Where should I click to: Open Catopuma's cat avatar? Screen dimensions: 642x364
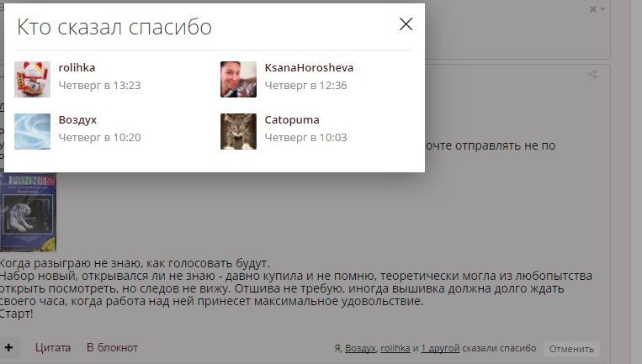[x=238, y=131]
